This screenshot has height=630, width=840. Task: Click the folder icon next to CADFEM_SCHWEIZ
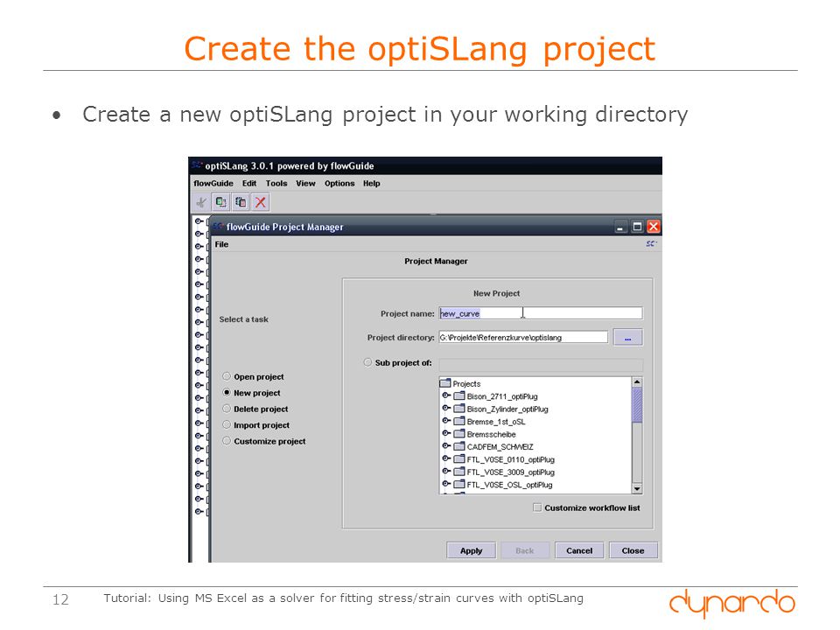click(459, 446)
